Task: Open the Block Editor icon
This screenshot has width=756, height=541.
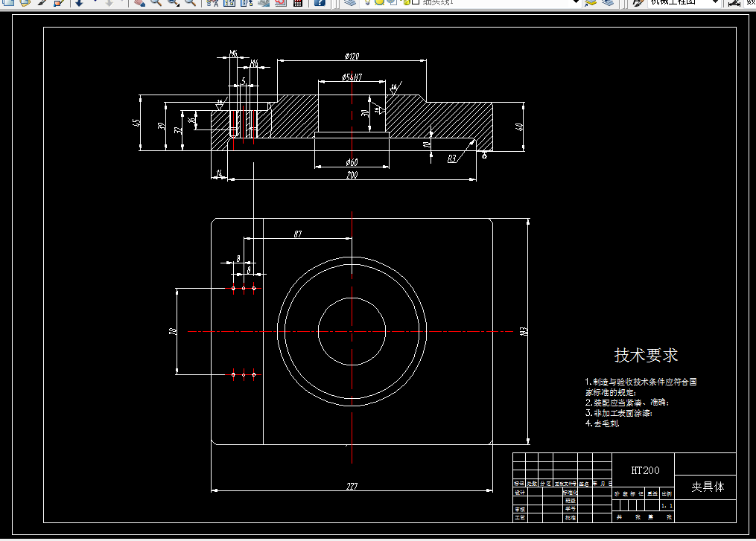Action: 59,2
